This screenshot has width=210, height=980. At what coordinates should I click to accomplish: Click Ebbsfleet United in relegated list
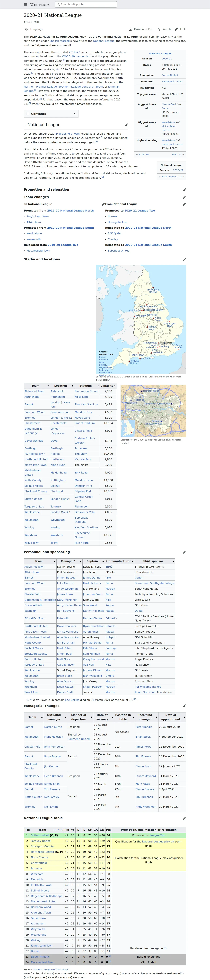pyautogui.click(x=119, y=251)
